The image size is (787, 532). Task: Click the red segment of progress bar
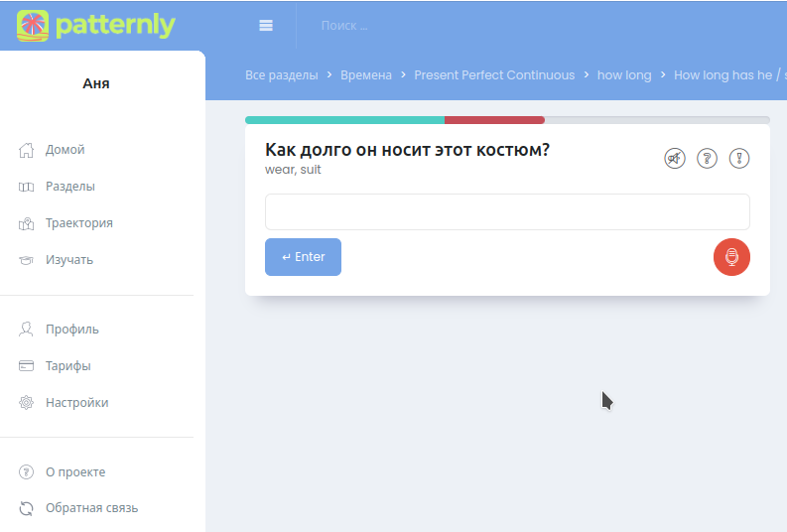[494, 120]
